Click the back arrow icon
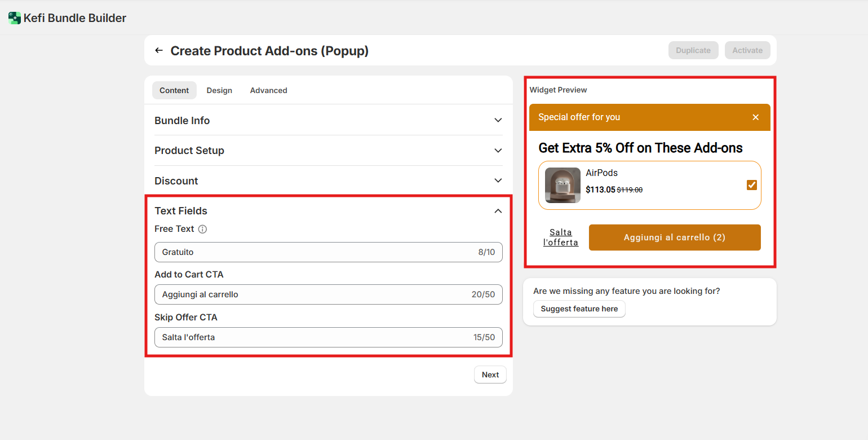 point(159,51)
